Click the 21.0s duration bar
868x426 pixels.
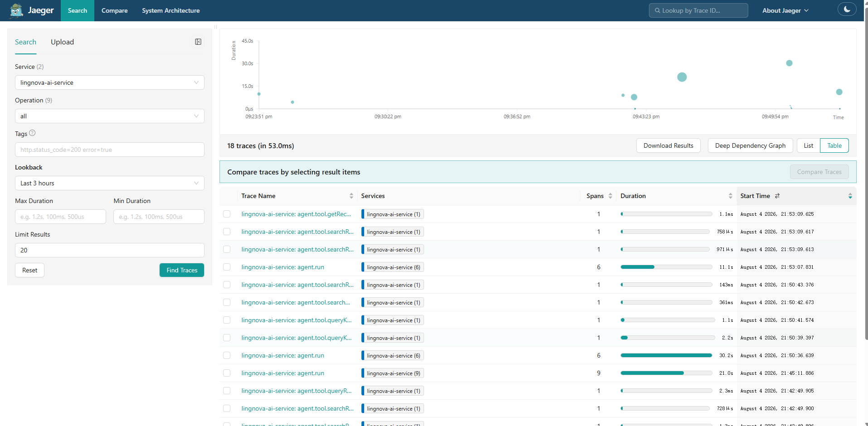pyautogui.click(x=666, y=373)
